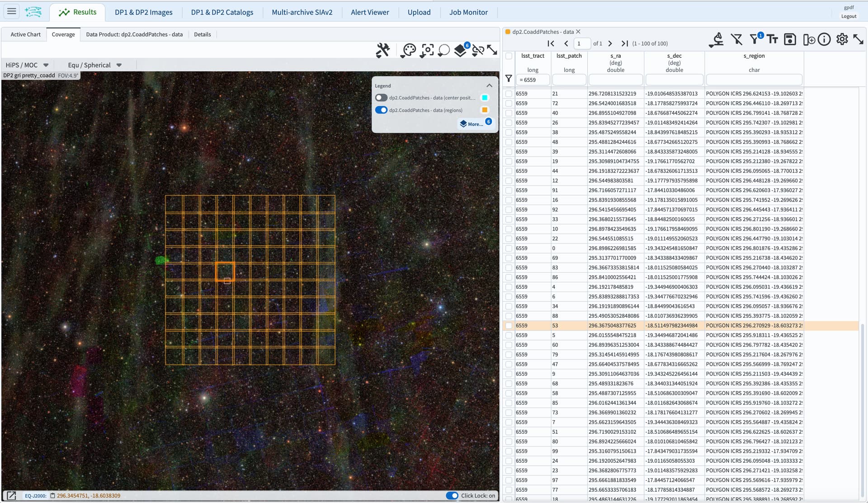
Task: Select the checkbox for lsst_patch 53 row
Action: click(x=509, y=325)
